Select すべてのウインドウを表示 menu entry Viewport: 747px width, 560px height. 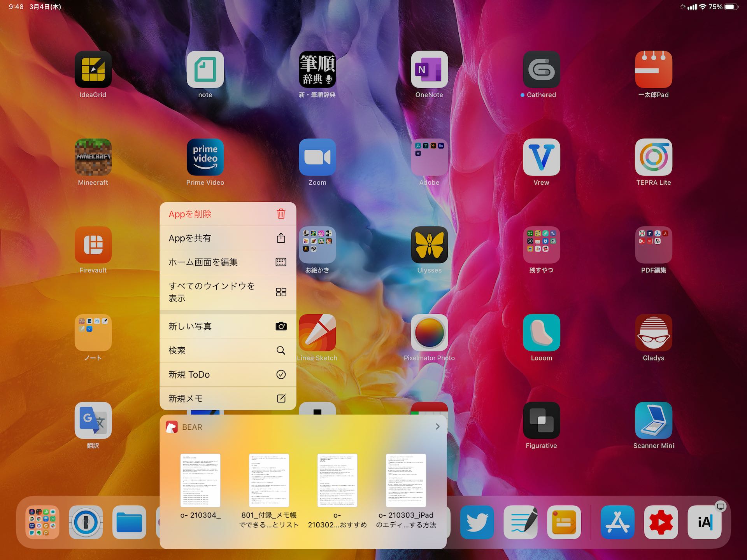tap(228, 292)
